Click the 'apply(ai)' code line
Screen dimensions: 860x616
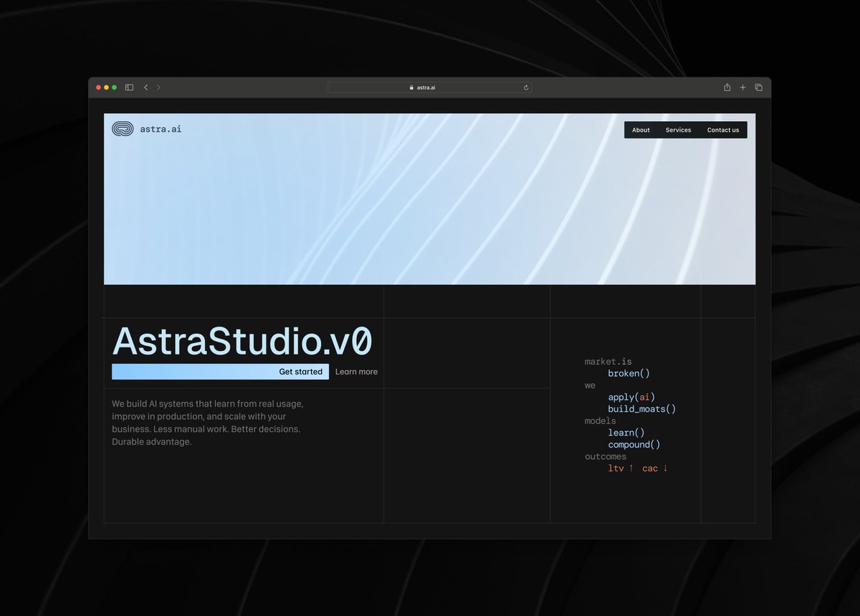coord(632,397)
